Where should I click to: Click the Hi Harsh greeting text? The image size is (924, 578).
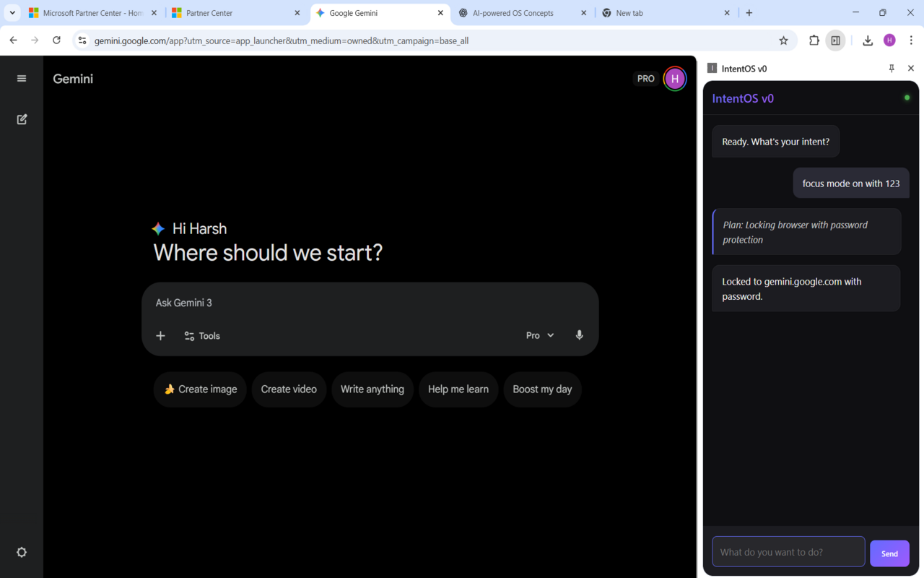click(199, 228)
